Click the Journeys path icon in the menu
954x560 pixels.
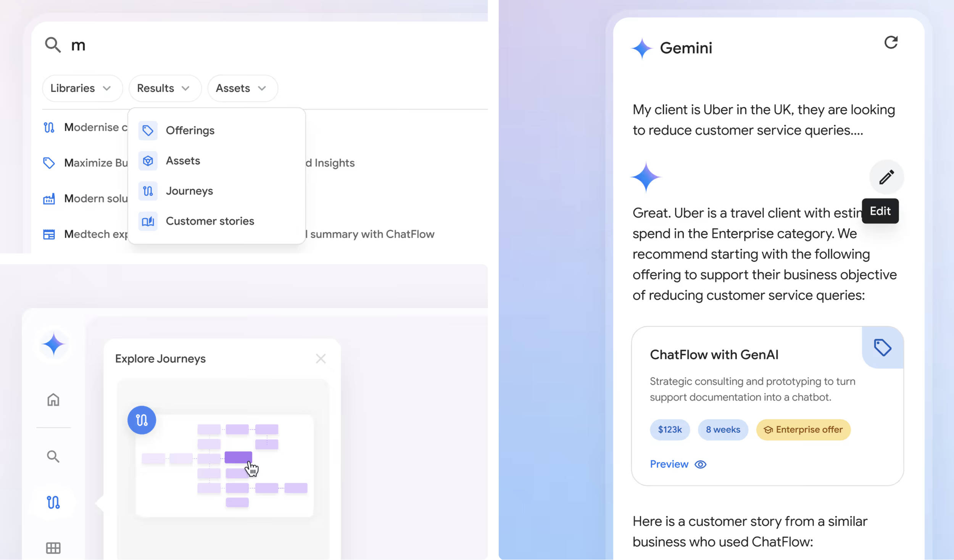pos(148,191)
